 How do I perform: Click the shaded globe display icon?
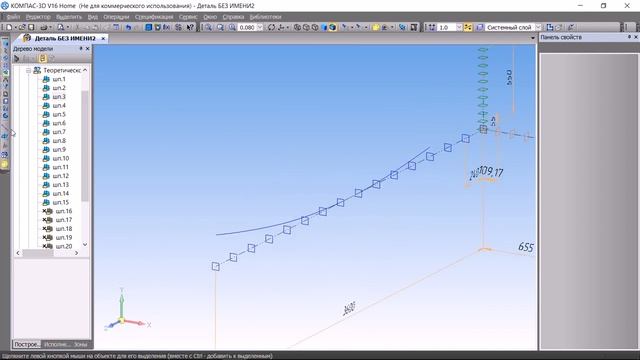[x=333, y=27]
